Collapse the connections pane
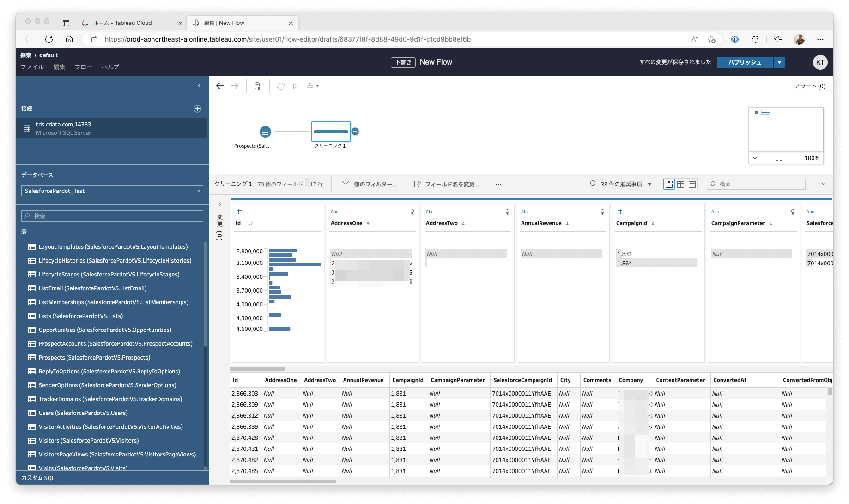849x504 pixels. point(199,86)
